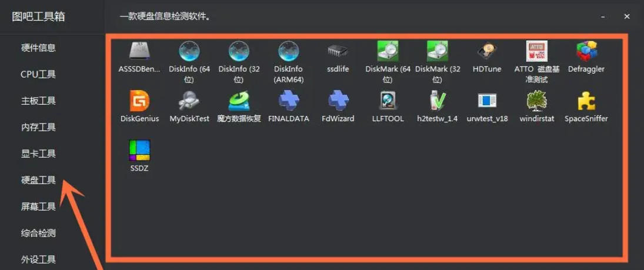Launch the urwtest_v18 tool

(x=487, y=101)
